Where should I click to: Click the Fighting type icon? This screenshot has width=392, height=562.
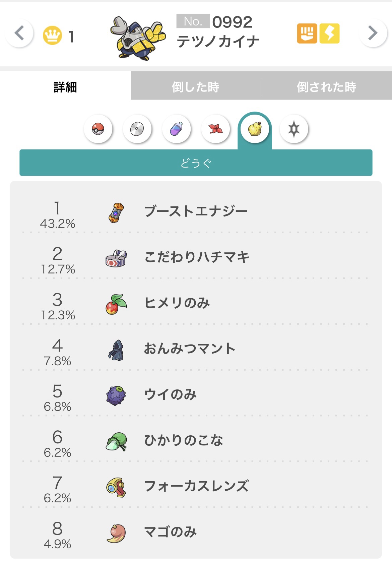point(307,34)
